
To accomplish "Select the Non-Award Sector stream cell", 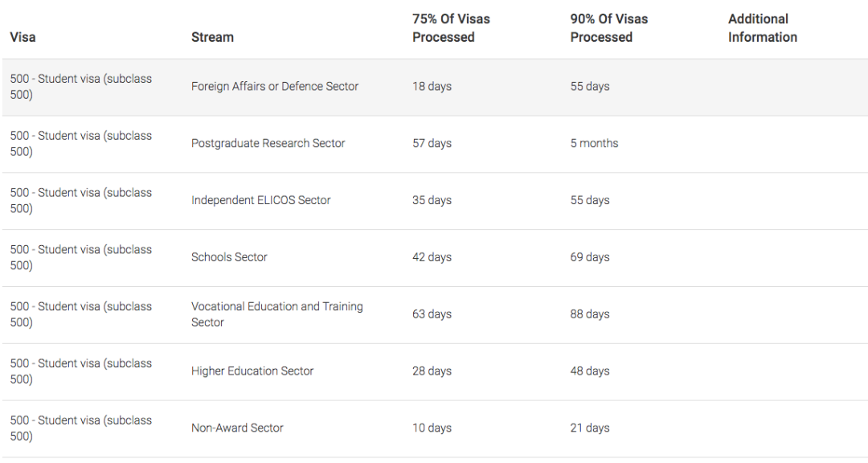I will point(237,428).
